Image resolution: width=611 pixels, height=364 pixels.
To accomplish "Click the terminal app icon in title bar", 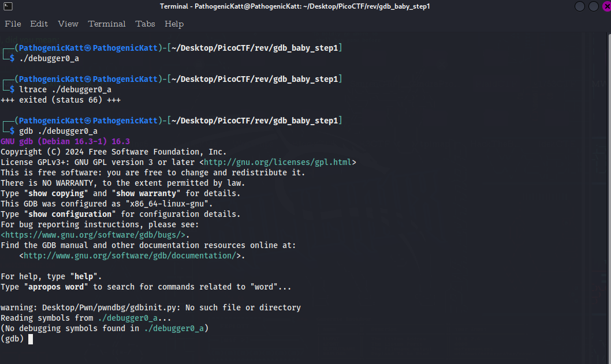I will pos(8,6).
